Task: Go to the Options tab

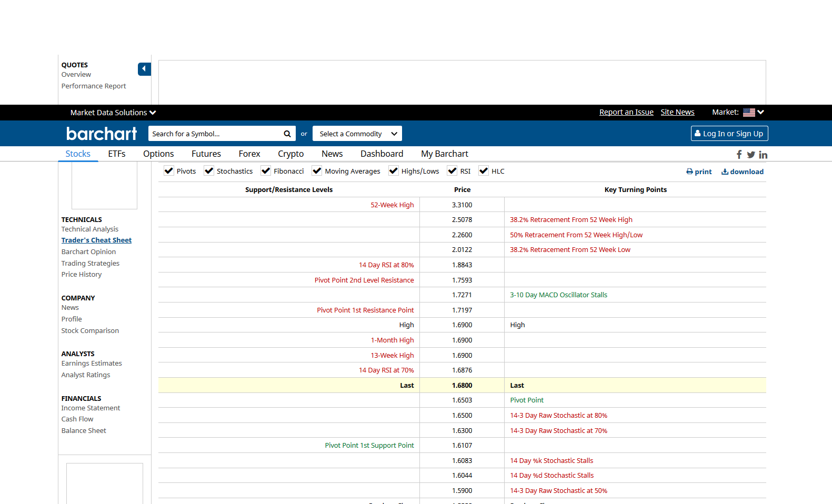Action: pos(158,154)
